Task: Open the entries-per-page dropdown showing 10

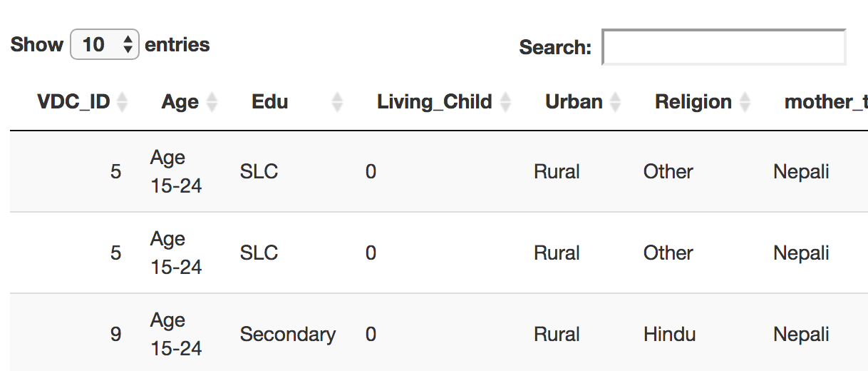Action: click(104, 45)
